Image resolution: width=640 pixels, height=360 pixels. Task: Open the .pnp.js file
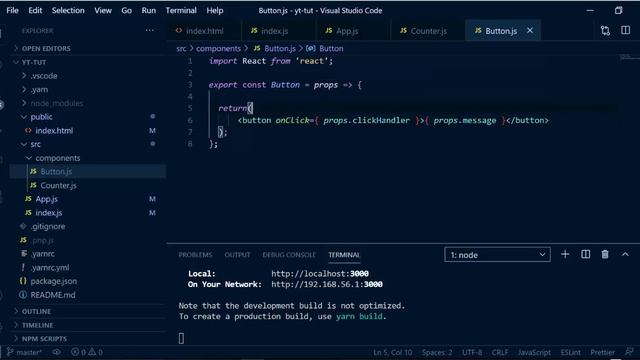pos(88,240)
